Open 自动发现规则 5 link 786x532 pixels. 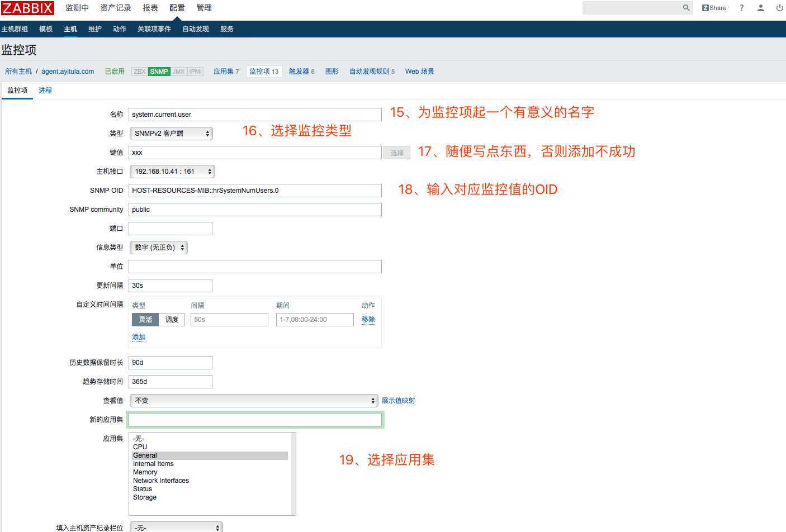[372, 72]
